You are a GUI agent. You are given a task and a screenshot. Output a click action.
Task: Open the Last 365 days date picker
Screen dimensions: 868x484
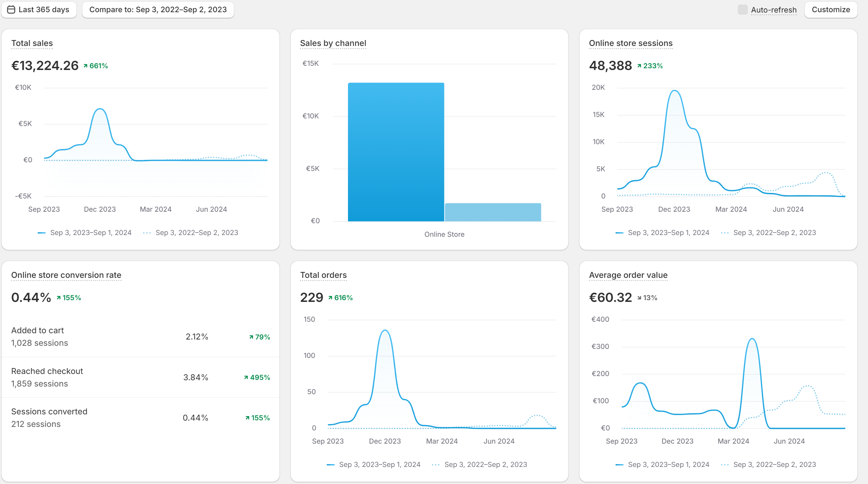(x=39, y=10)
